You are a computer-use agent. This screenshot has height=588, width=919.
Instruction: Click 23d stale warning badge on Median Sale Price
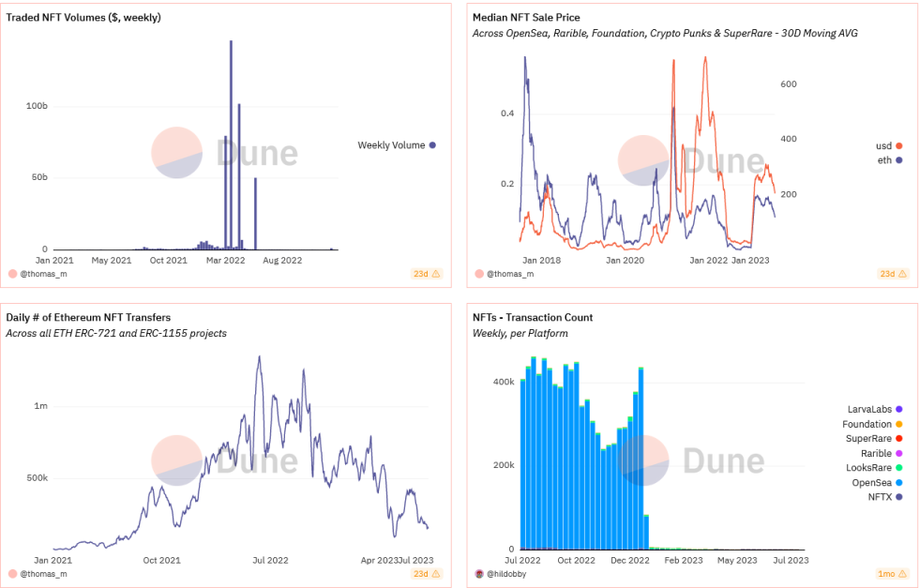pos(893,274)
